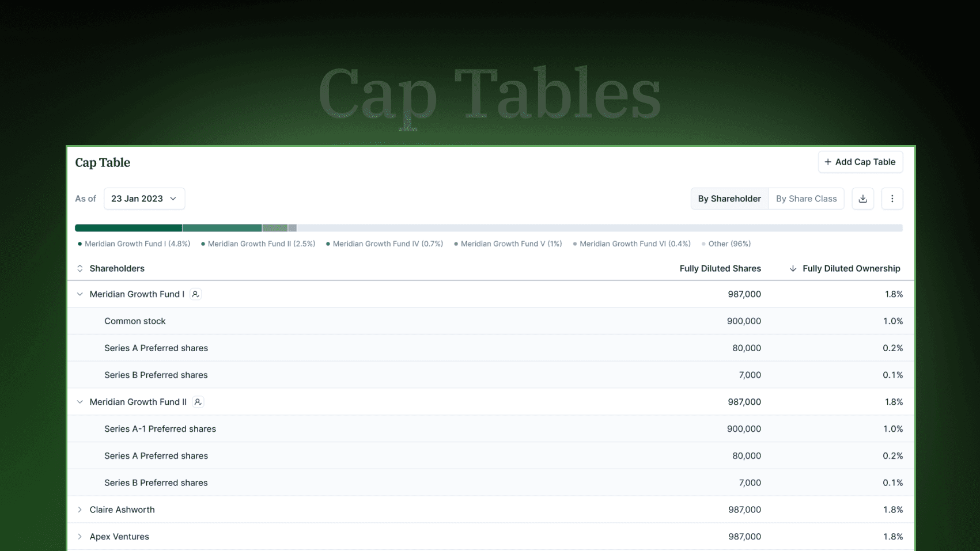Click the download icon button
The width and height of the screenshot is (980, 551).
pos(862,199)
